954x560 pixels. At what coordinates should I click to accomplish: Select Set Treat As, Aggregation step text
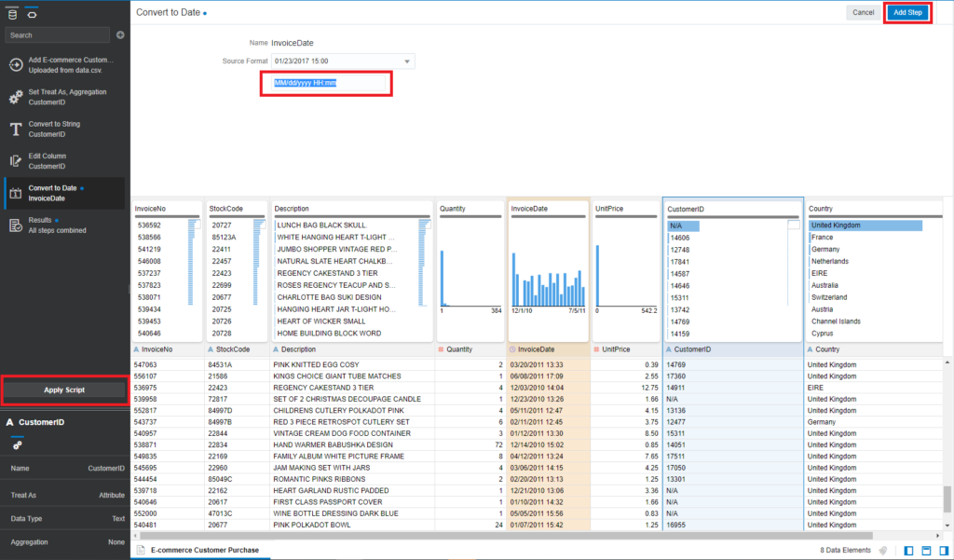point(67,98)
